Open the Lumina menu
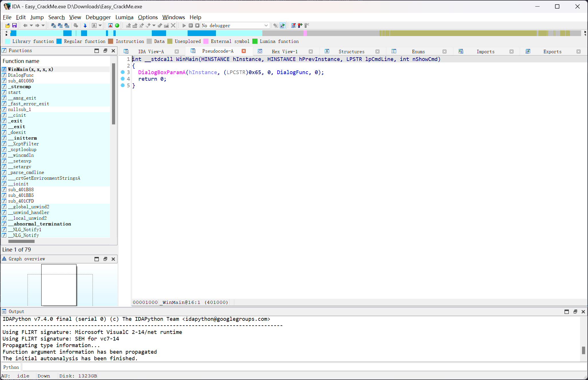This screenshot has height=380, width=588. (124, 17)
